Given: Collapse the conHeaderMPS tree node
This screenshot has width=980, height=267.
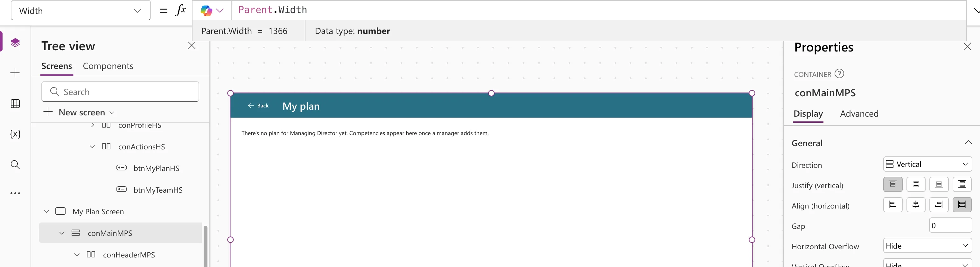Looking at the screenshot, I should pos(77,255).
